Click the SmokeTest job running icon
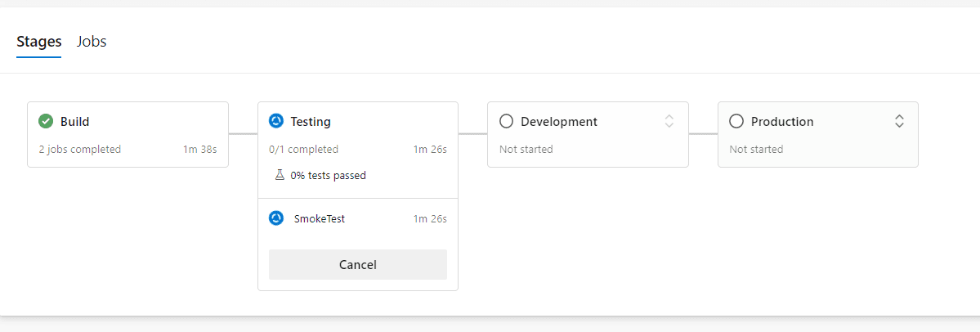The height and width of the screenshot is (332, 980). click(x=276, y=218)
